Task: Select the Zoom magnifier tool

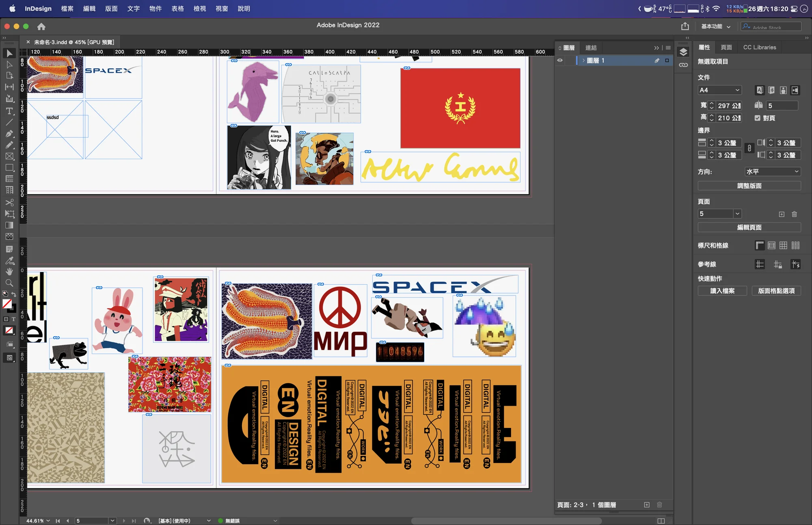Action: click(x=9, y=283)
